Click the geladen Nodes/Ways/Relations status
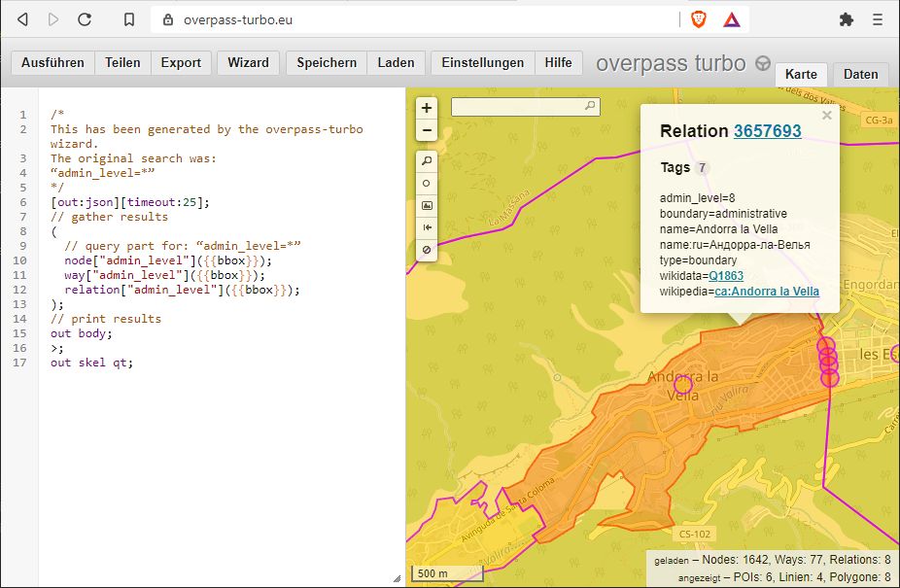900x588 pixels. (x=772, y=560)
